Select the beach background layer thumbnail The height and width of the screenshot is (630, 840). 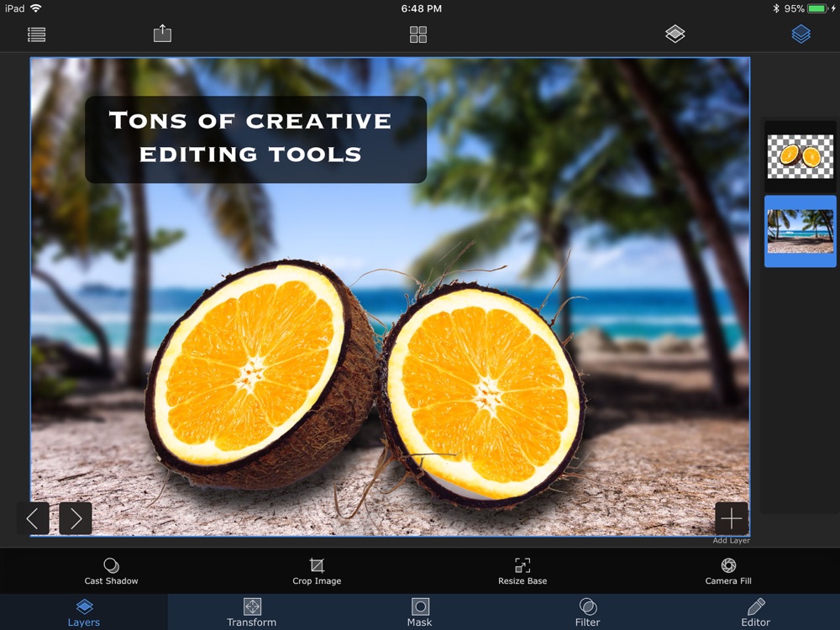click(x=801, y=231)
